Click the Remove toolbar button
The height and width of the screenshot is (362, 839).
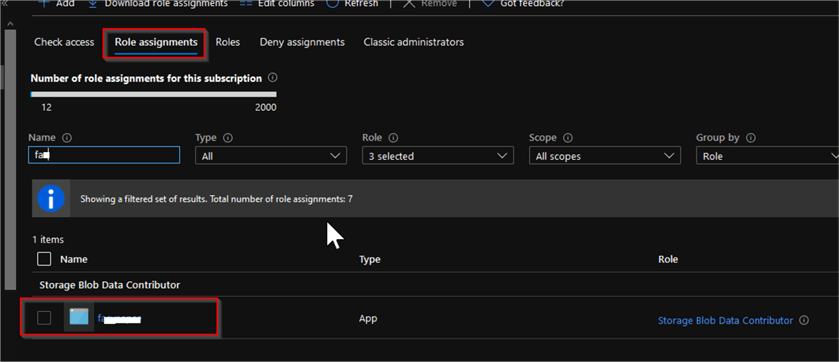click(x=430, y=4)
